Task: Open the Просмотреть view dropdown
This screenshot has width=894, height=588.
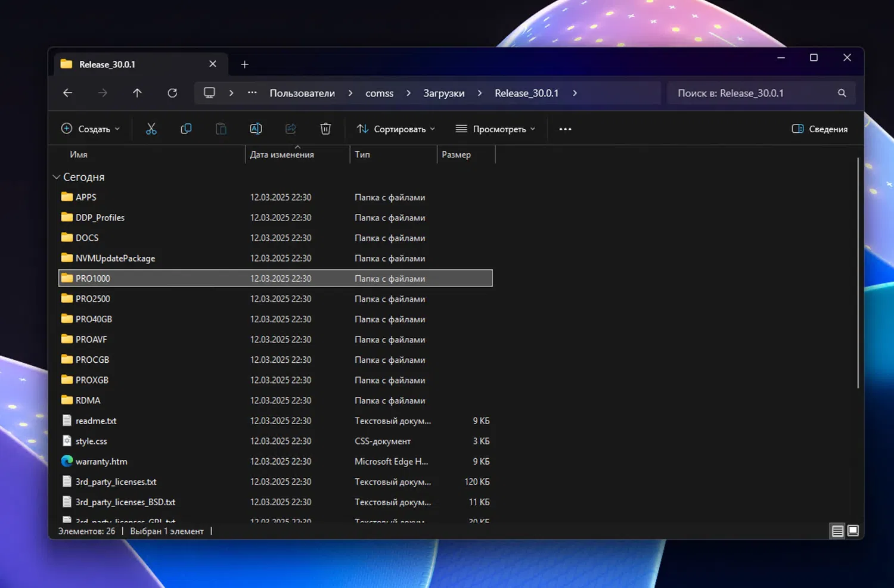Action: (495, 129)
